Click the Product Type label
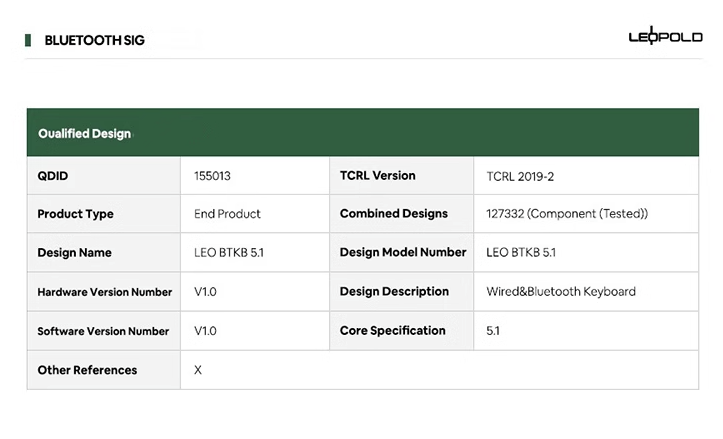 point(75,214)
